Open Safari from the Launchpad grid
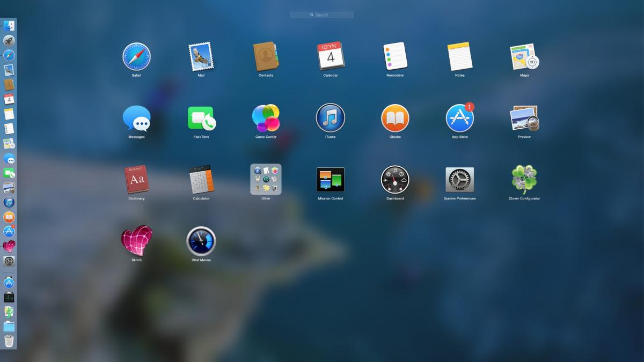This screenshot has width=644, height=362. 136,57
